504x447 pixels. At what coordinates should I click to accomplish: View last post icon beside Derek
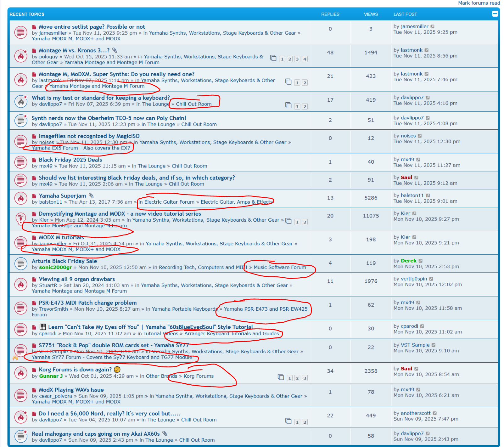click(x=421, y=261)
